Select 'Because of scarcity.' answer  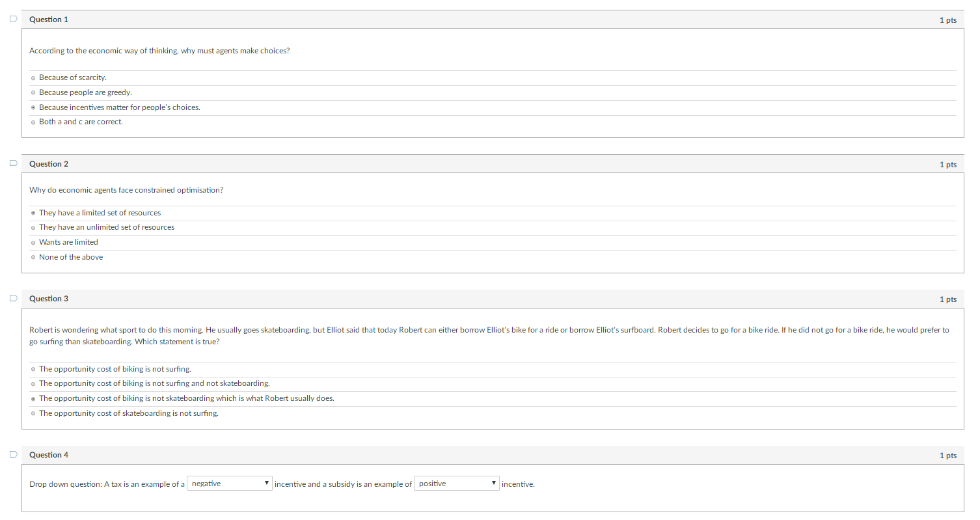pyautogui.click(x=33, y=78)
